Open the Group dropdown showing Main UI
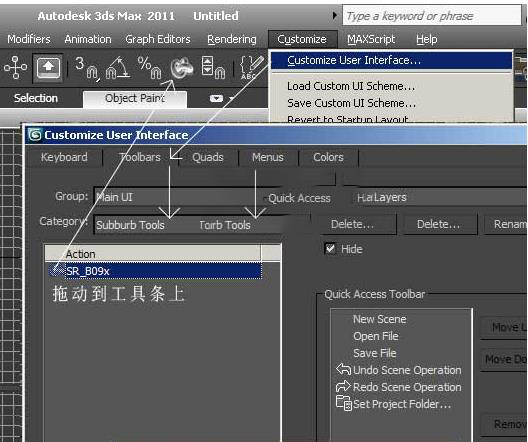Viewport: 528px width, 442px height. click(178, 197)
